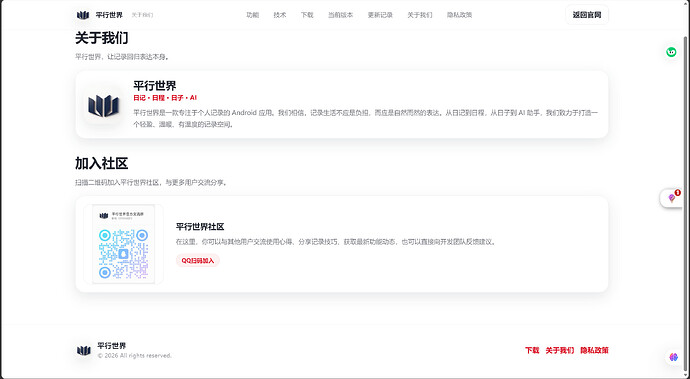Screen dimensions: 690x379
Task: Click the purple brain icon at bottom right
Action: point(674,357)
